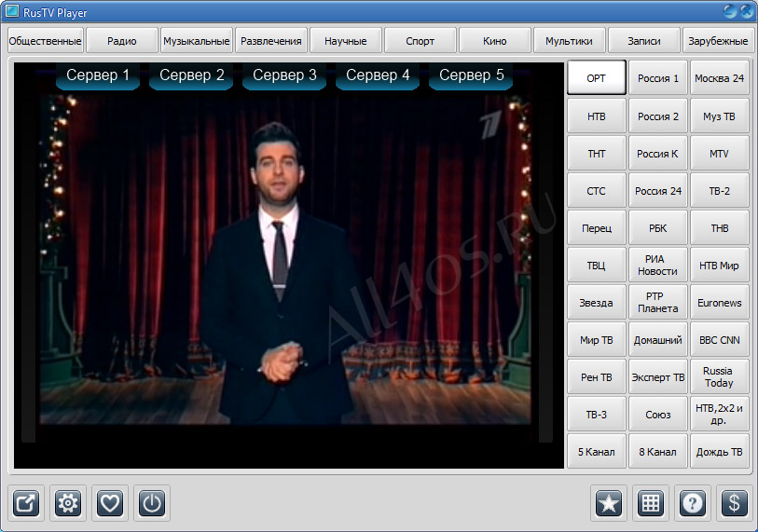Screen dimensions: 758x532
Task: Tune to Рен ТВ channel
Action: [596, 377]
